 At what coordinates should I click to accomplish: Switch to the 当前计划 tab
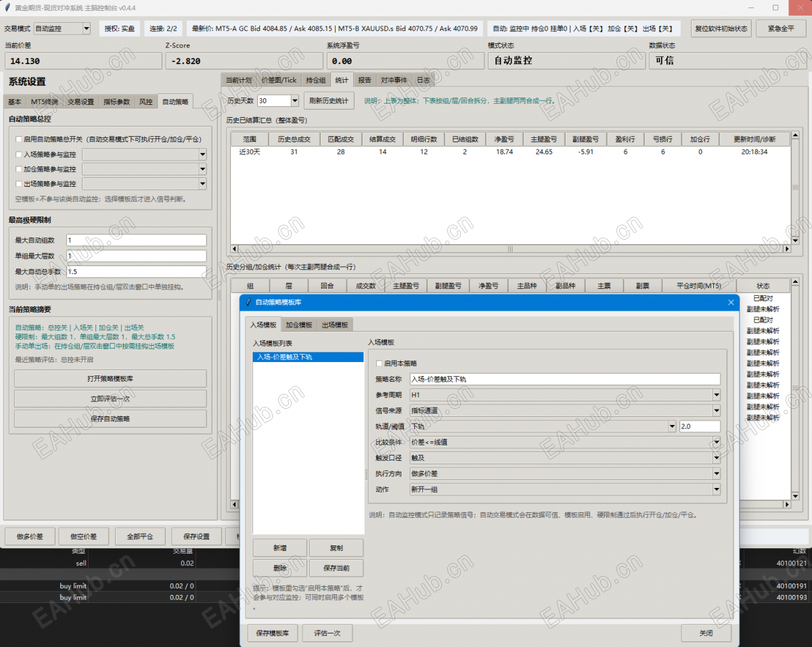click(x=239, y=80)
